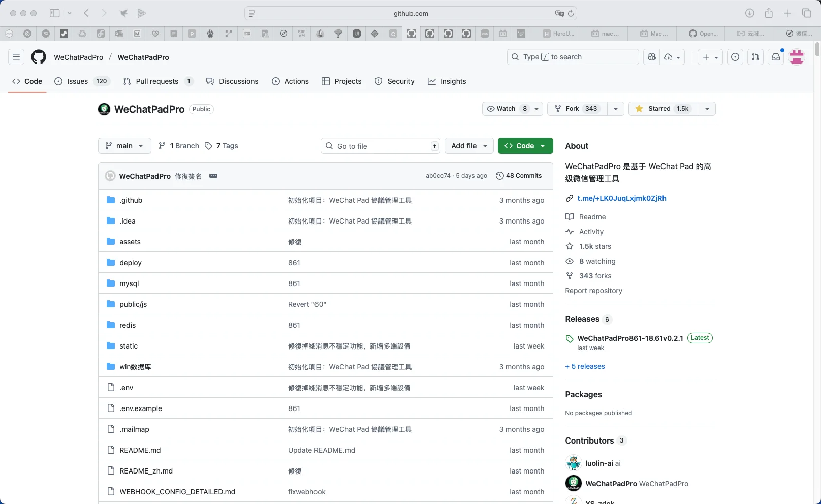
Task: Open Copilot chat icon in header
Action: click(x=652, y=57)
